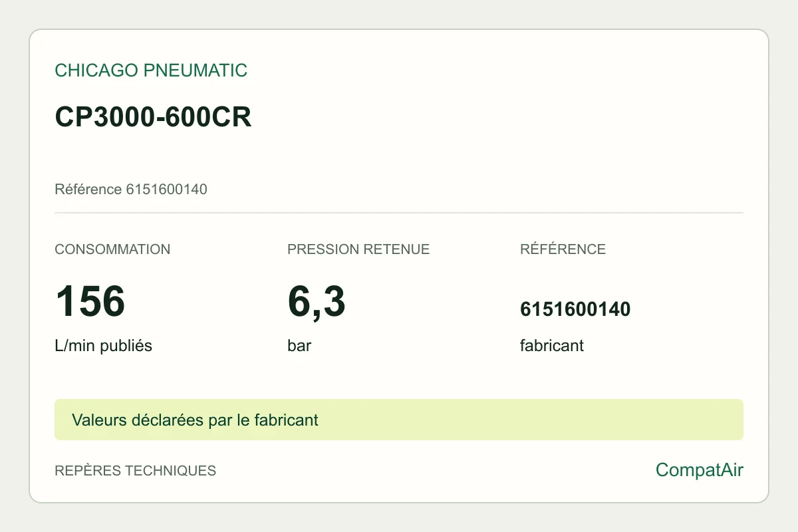Viewport: 798px width, 532px height.
Task: Select the CP3000-600CR model title
Action: click(153, 118)
